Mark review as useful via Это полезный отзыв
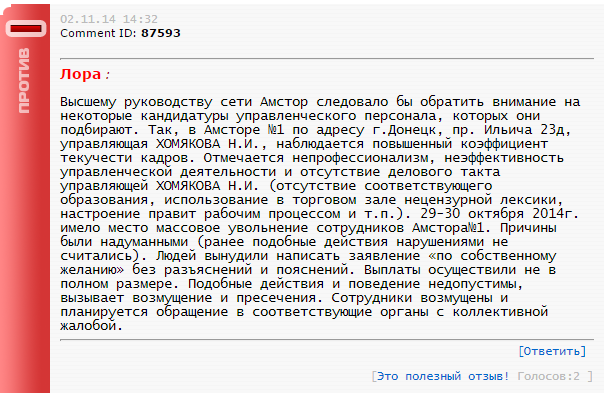This screenshot has width=608, height=407. click(442, 376)
